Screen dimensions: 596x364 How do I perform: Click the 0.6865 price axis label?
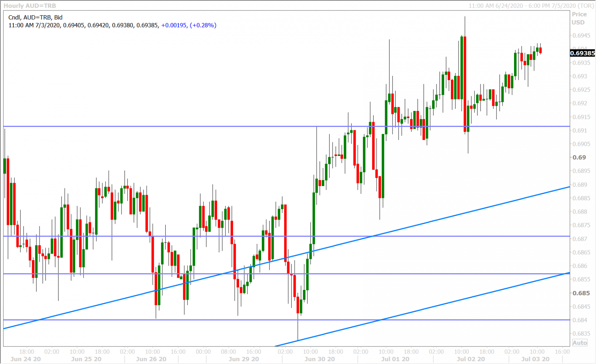pyautogui.click(x=581, y=252)
